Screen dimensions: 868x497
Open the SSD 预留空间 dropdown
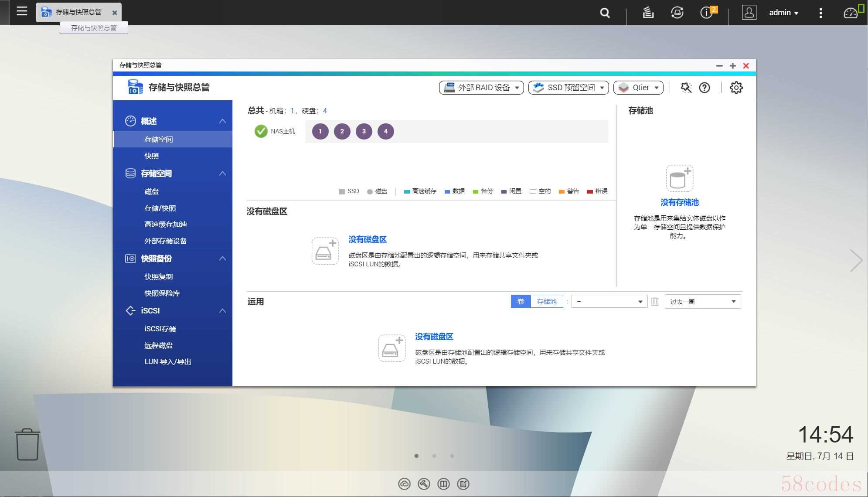568,88
